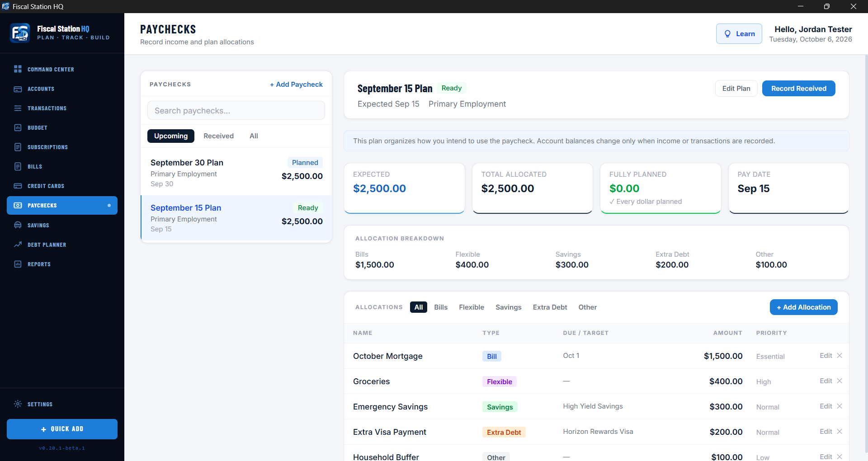
Task: Click the Budget sidebar icon
Action: pyautogui.click(x=18, y=128)
